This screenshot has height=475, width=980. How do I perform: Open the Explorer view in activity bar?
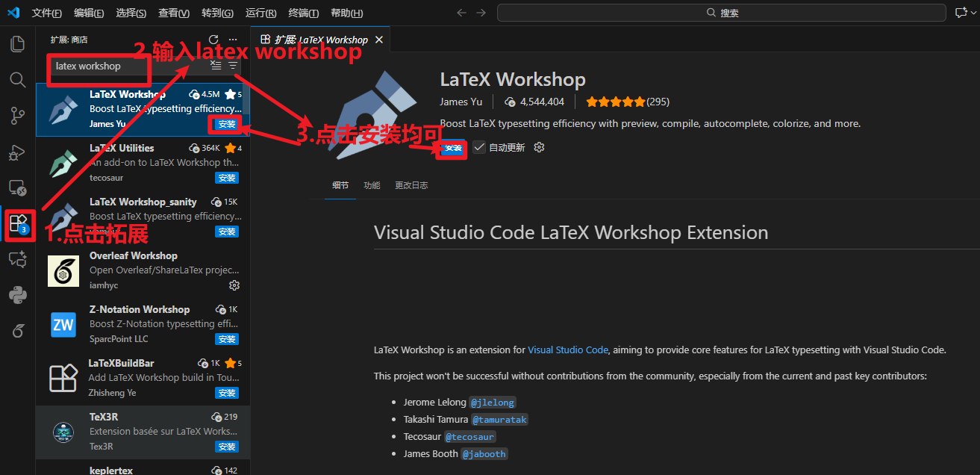click(17, 43)
